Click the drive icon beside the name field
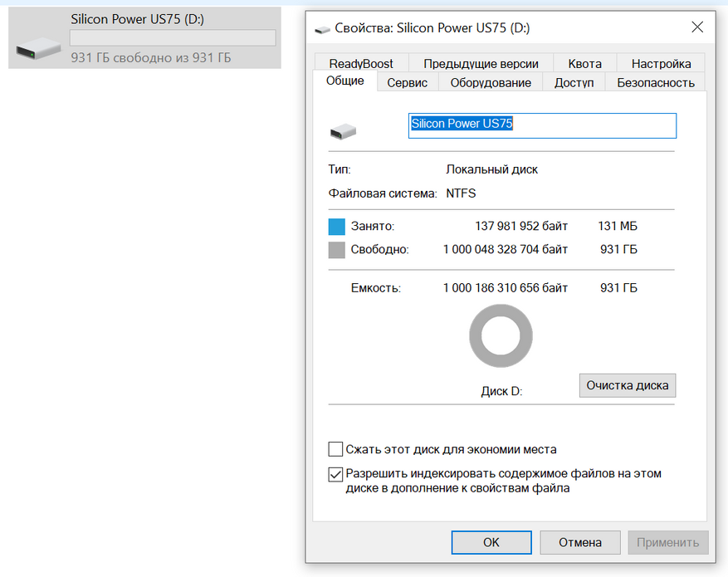The height and width of the screenshot is (577, 728). [x=342, y=131]
